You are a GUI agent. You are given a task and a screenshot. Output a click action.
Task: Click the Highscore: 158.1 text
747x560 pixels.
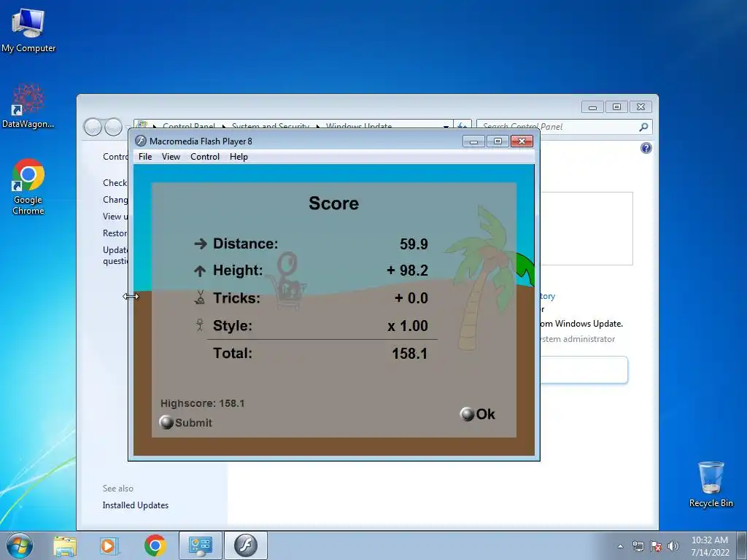(203, 403)
